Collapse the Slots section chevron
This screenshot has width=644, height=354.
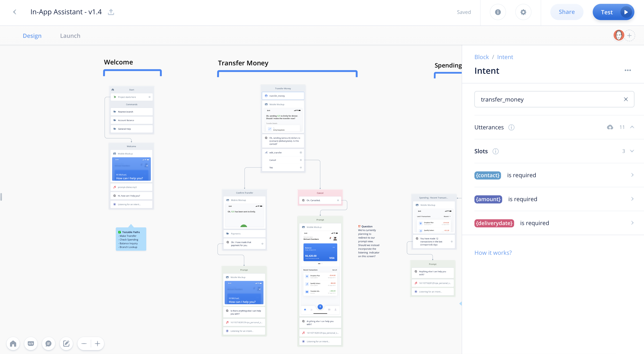coord(632,151)
